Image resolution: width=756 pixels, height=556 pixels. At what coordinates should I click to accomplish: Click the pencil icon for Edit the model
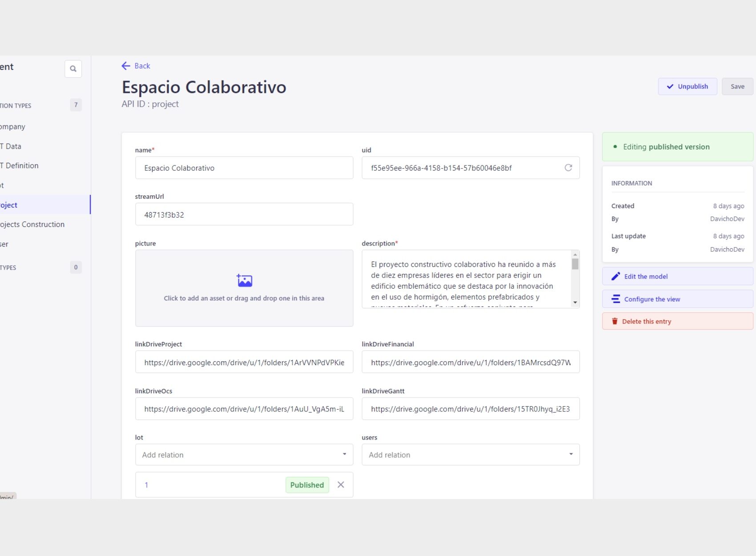click(x=615, y=276)
